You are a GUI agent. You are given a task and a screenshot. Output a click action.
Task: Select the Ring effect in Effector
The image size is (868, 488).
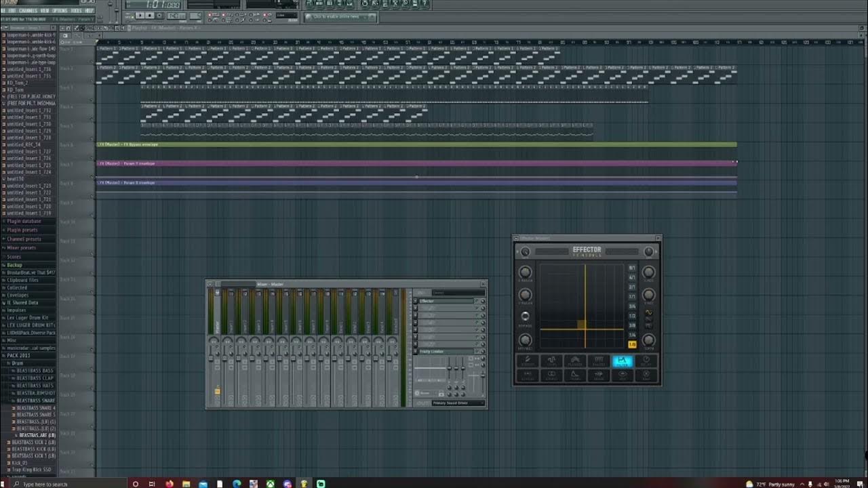(647, 375)
